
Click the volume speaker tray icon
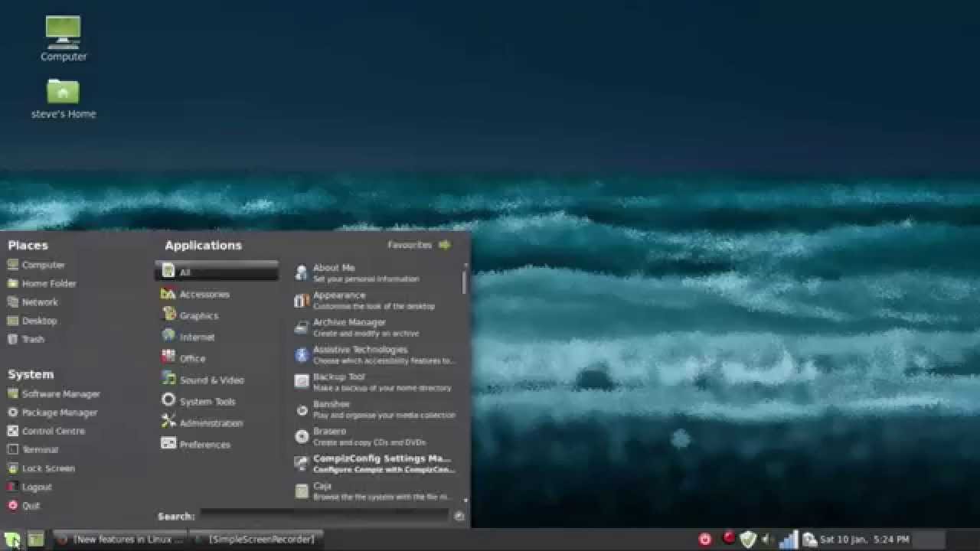pos(766,540)
